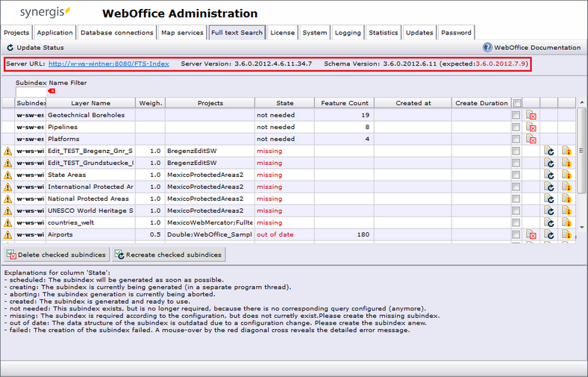Sort by the Projects column header

coord(210,103)
